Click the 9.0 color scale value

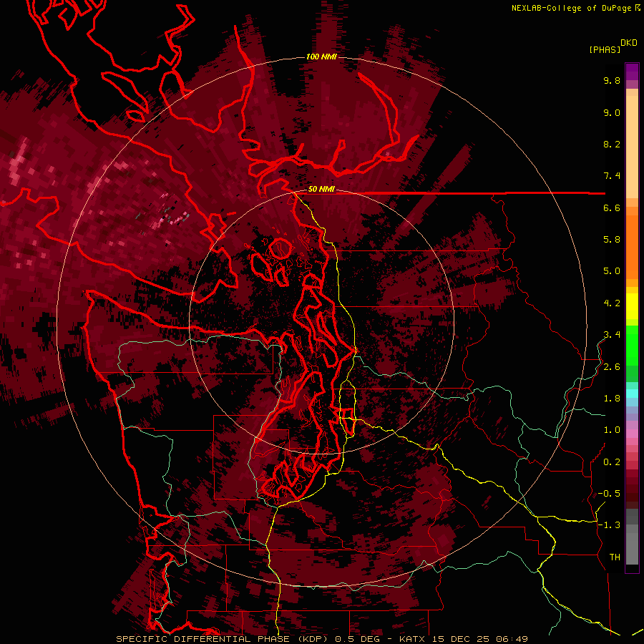[x=612, y=112]
